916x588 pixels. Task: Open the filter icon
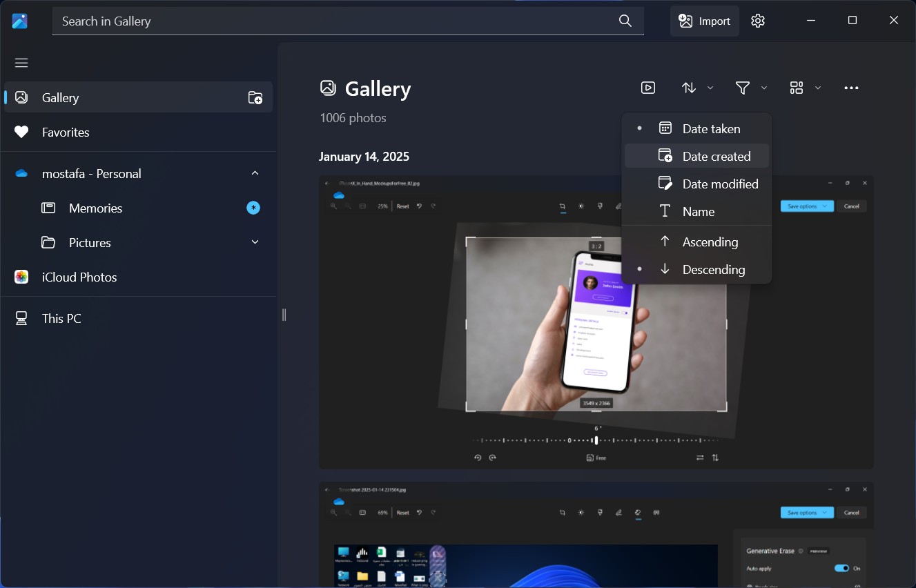[742, 88]
